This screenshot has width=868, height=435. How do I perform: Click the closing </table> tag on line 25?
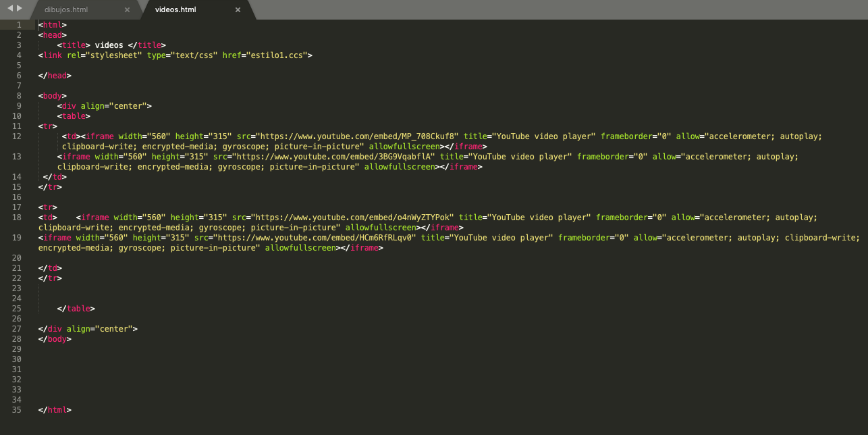point(76,309)
